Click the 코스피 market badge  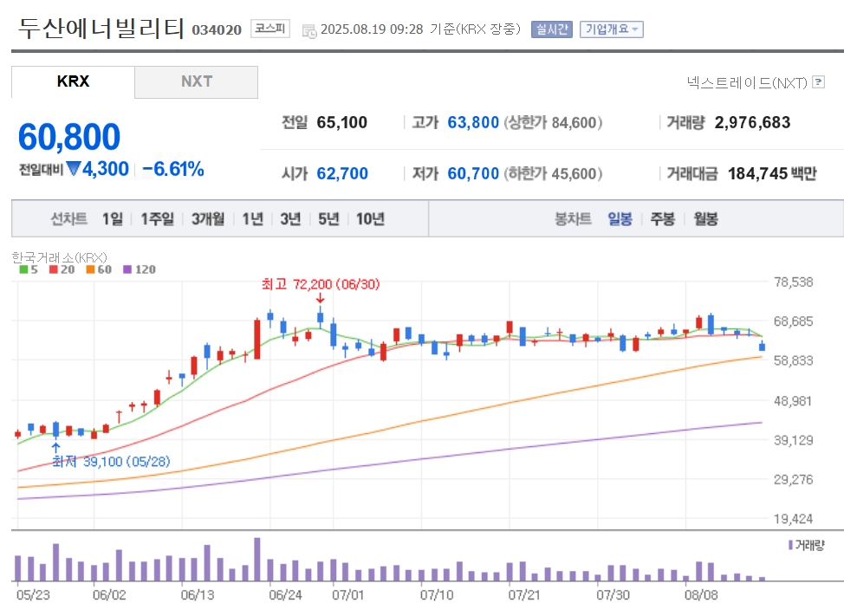(270, 29)
